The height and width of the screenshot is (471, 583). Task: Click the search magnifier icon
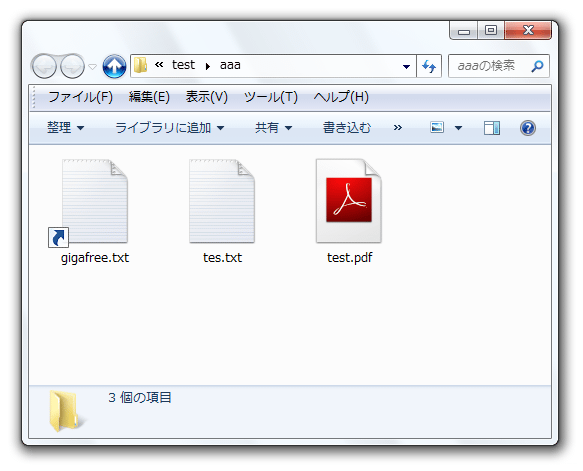point(537,66)
